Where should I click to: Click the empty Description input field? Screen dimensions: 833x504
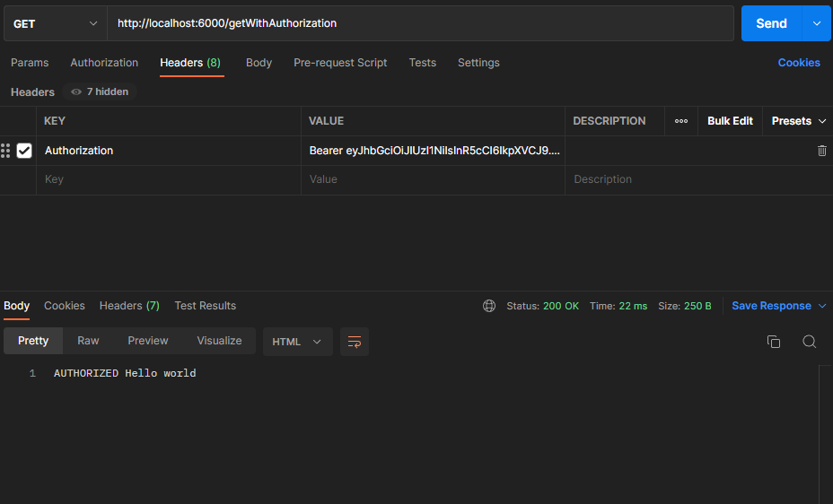(x=698, y=180)
